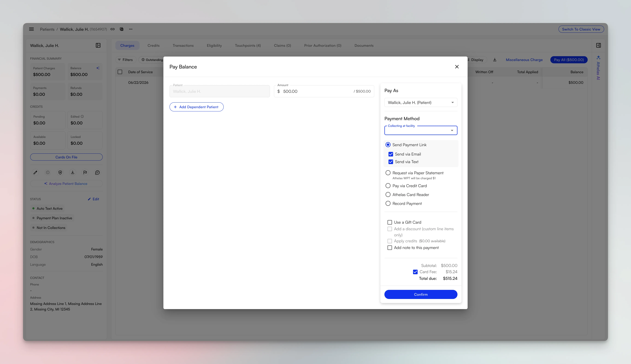Uncheck the Card Fee checkbox
Screen dimensions: 631x364
[x=415, y=272]
